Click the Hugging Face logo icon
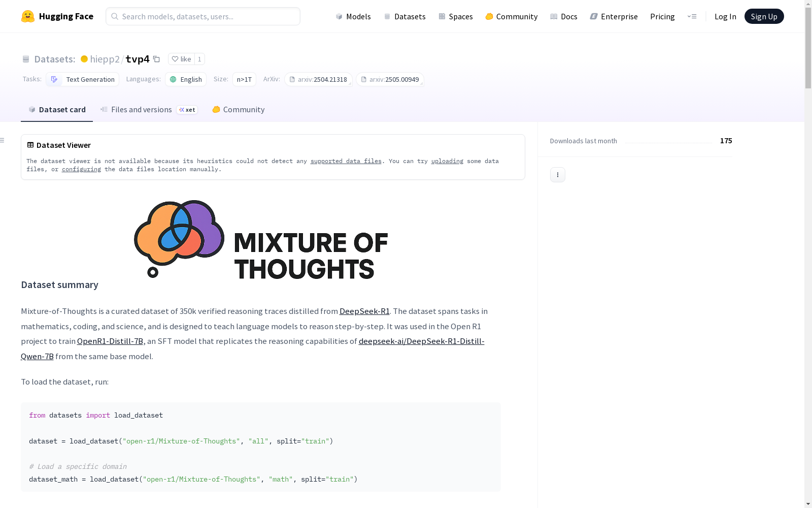 tap(28, 16)
